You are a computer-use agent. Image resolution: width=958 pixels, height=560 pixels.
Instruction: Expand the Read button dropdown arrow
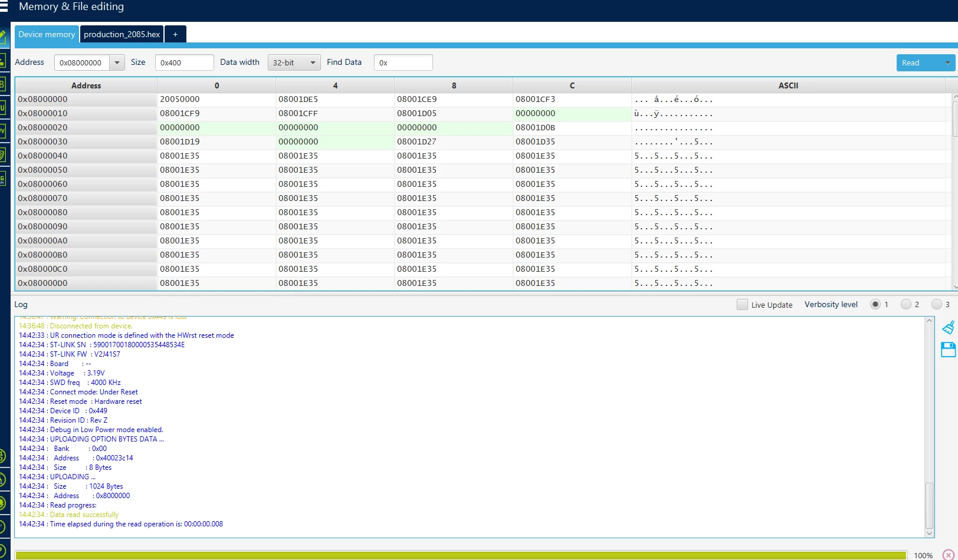(x=948, y=63)
